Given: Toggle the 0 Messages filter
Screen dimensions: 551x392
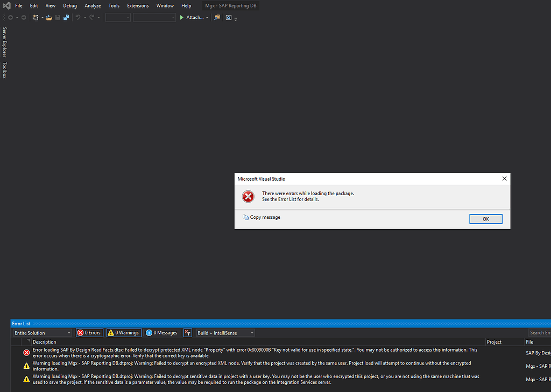Looking at the screenshot, I should (x=162, y=333).
